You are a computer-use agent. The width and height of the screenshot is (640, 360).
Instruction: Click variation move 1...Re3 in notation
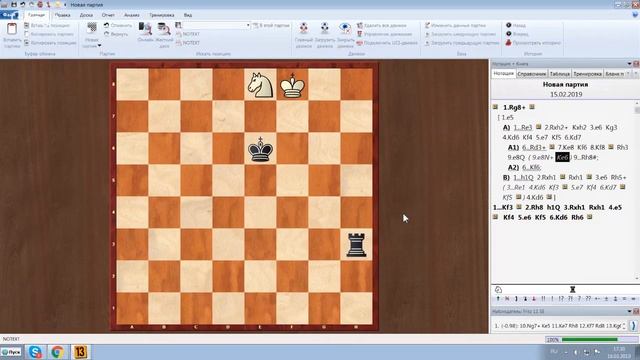click(x=522, y=127)
